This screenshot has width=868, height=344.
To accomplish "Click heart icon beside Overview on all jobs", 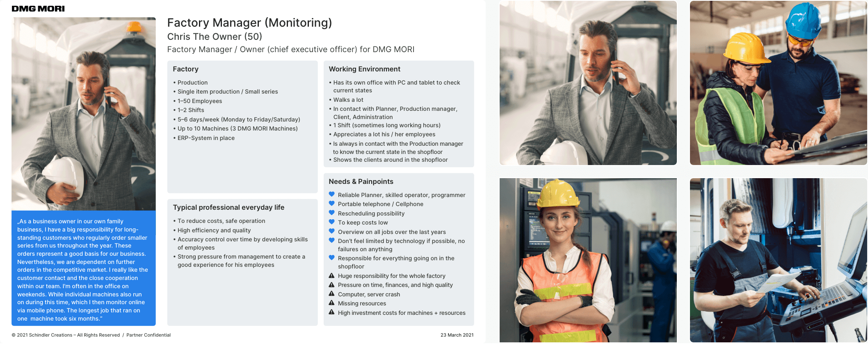I will [332, 231].
